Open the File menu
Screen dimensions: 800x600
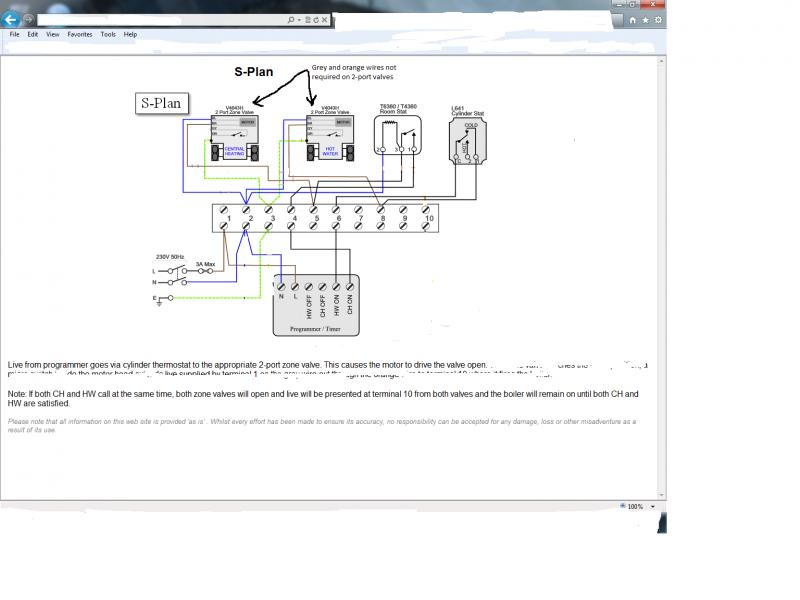coord(14,34)
